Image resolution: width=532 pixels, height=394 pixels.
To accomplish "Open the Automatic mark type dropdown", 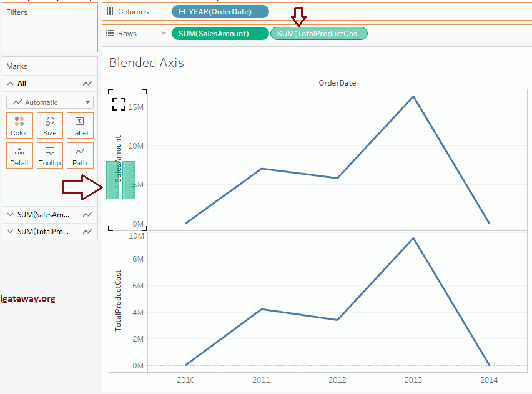I will tap(50, 102).
